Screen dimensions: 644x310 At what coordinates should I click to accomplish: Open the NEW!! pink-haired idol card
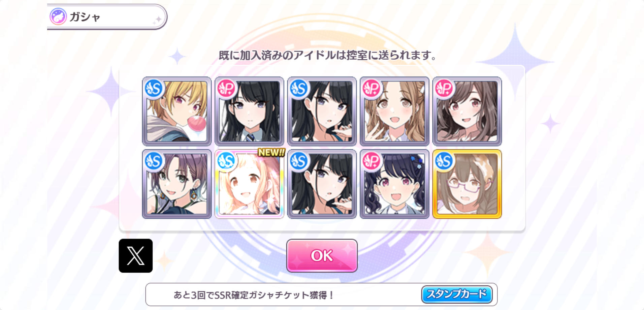[249, 184]
